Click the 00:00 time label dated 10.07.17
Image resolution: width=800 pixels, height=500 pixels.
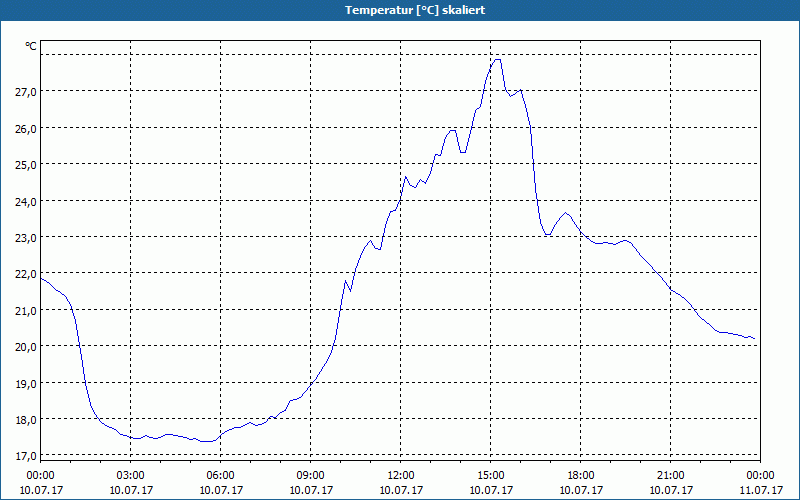40,476
